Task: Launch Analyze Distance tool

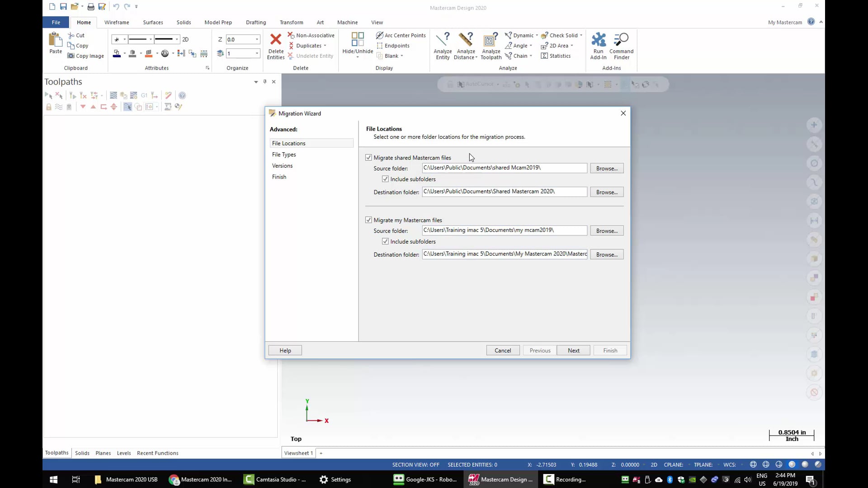Action: point(465,46)
